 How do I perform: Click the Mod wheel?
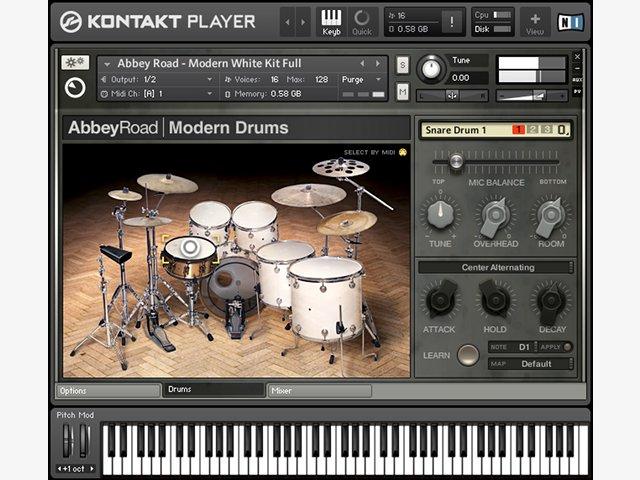point(83,441)
